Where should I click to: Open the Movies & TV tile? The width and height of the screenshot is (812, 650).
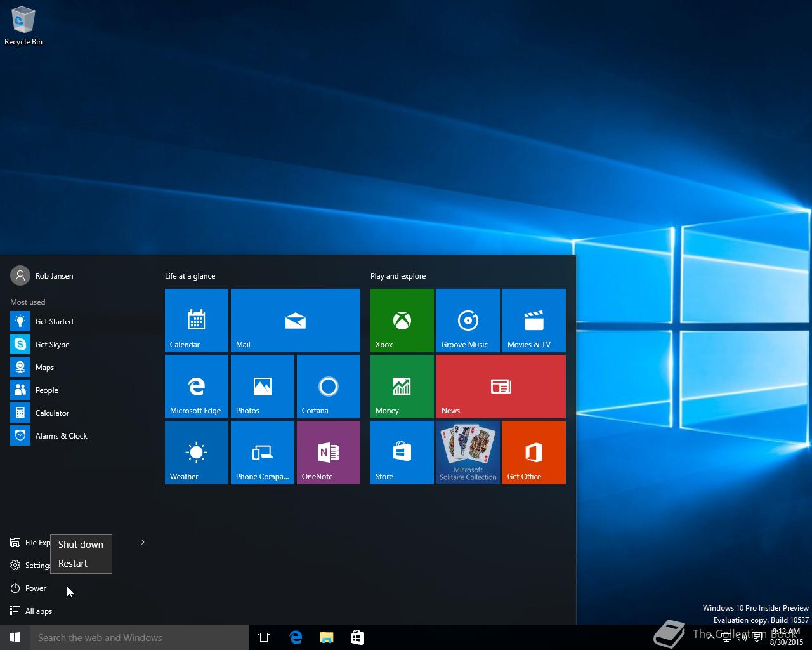pos(534,321)
